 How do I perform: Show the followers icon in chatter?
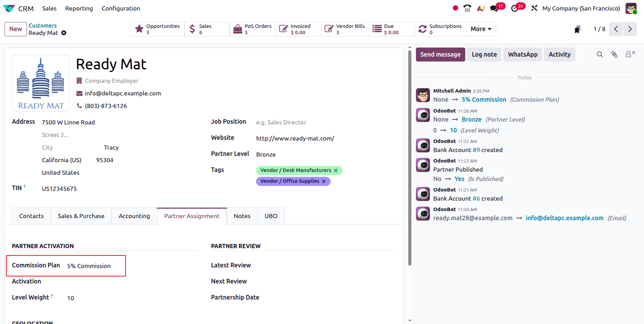point(630,54)
